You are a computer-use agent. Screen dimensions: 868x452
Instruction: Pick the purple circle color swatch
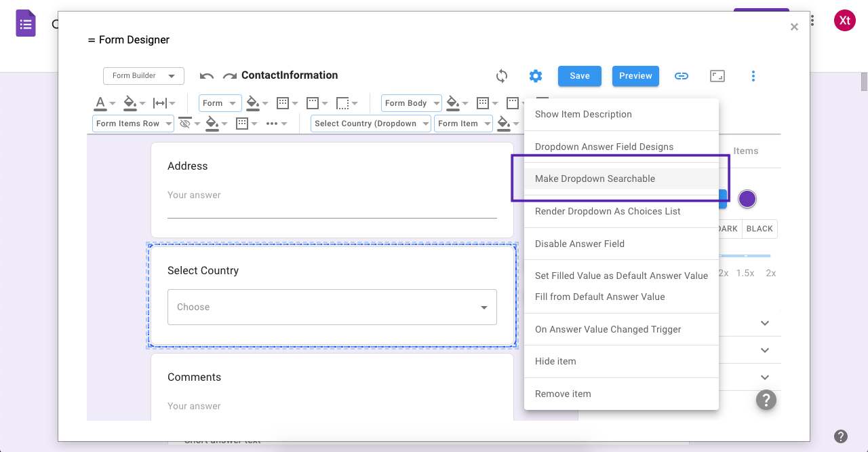747,199
